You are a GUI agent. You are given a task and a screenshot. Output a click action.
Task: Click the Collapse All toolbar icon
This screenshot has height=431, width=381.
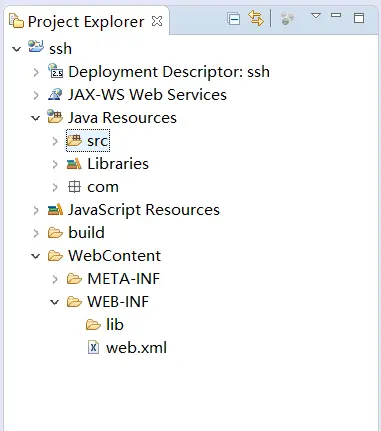[x=234, y=19]
